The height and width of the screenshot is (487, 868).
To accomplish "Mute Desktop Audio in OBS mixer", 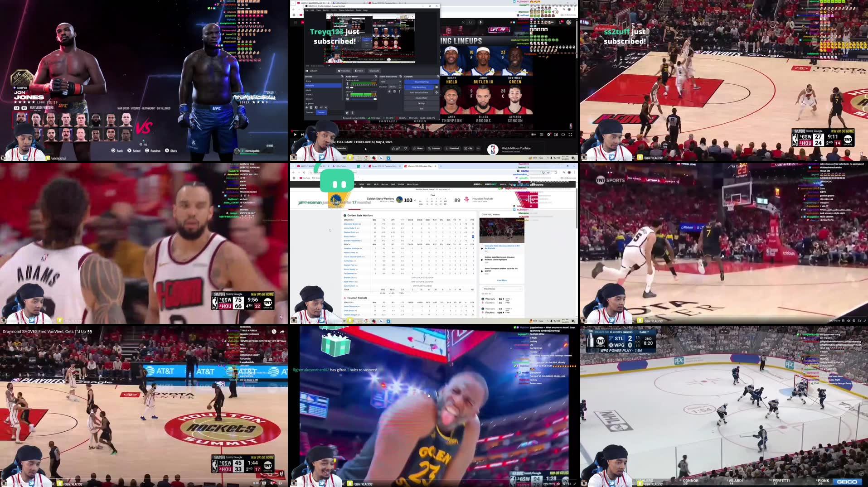I will point(347,87).
